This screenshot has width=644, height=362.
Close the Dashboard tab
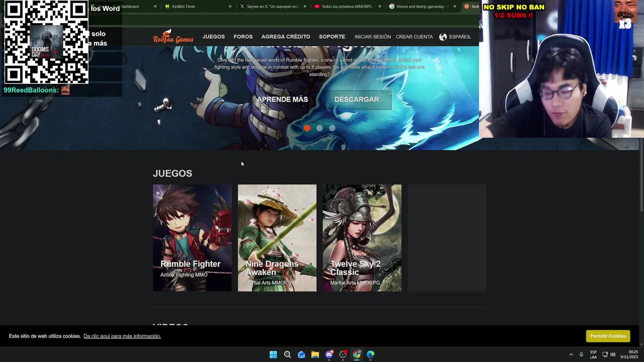pyautogui.click(x=155, y=7)
